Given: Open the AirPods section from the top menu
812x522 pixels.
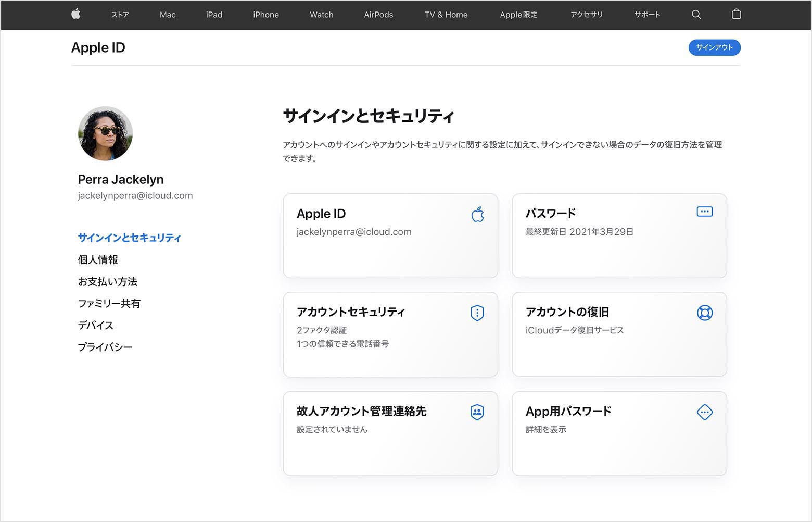Looking at the screenshot, I should tap(378, 15).
